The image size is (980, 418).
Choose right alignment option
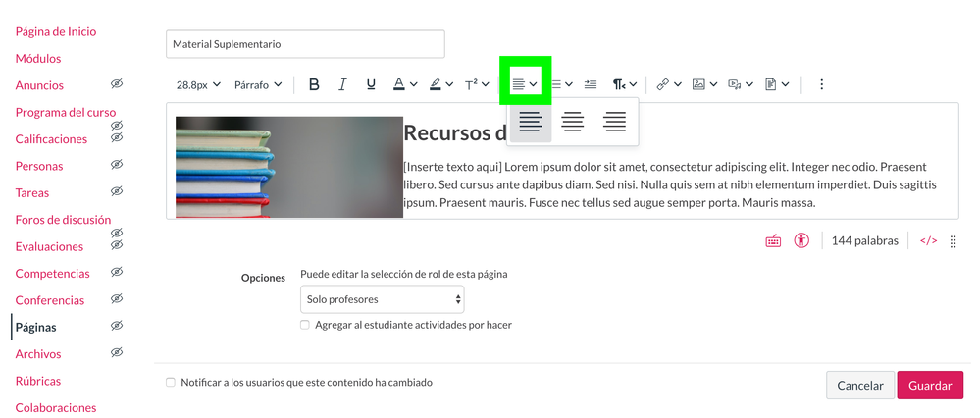615,122
